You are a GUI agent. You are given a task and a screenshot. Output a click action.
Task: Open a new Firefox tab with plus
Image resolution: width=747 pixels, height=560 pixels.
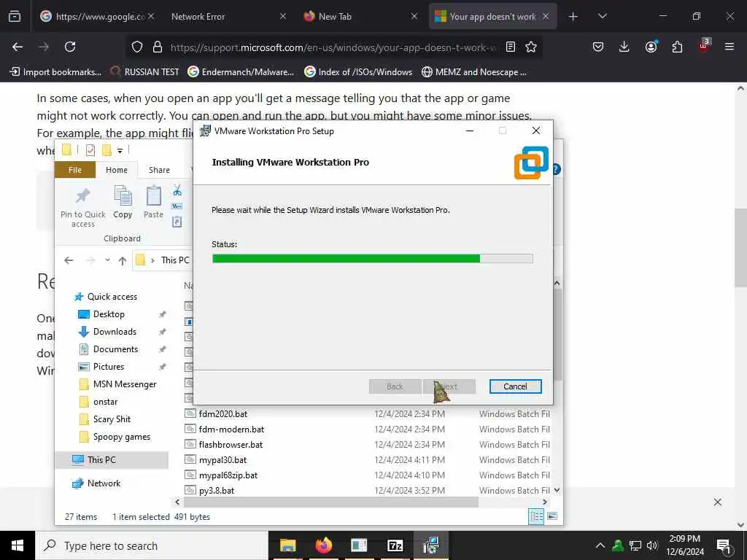pos(573,17)
